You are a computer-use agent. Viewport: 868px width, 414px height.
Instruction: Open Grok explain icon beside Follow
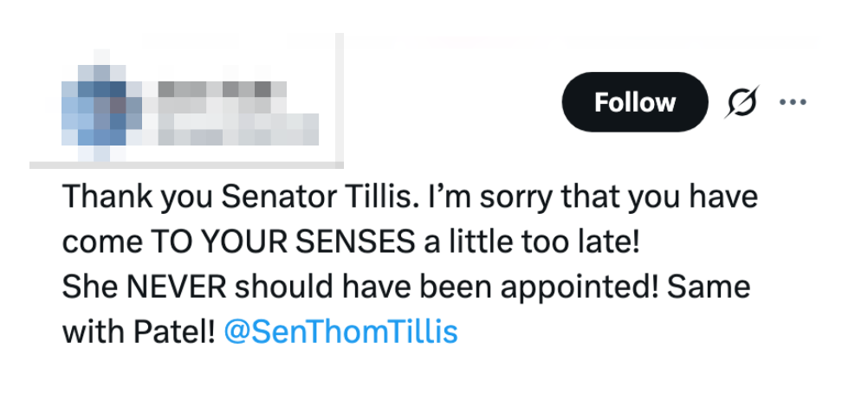tap(742, 102)
